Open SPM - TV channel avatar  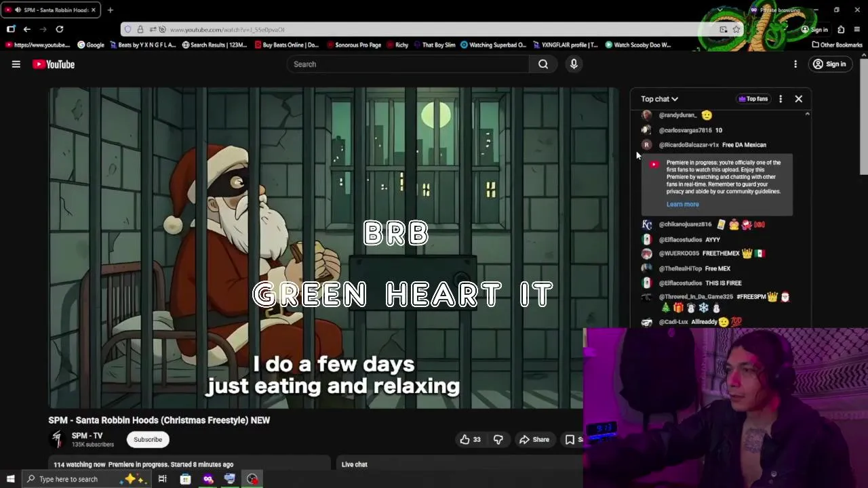click(57, 439)
